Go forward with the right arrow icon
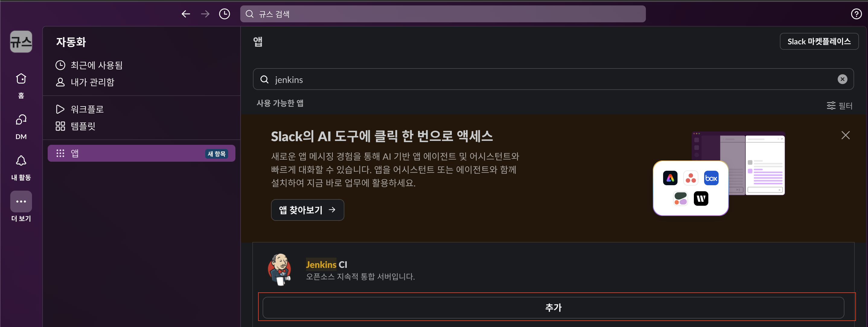Viewport: 868px width, 327px height. [x=205, y=14]
